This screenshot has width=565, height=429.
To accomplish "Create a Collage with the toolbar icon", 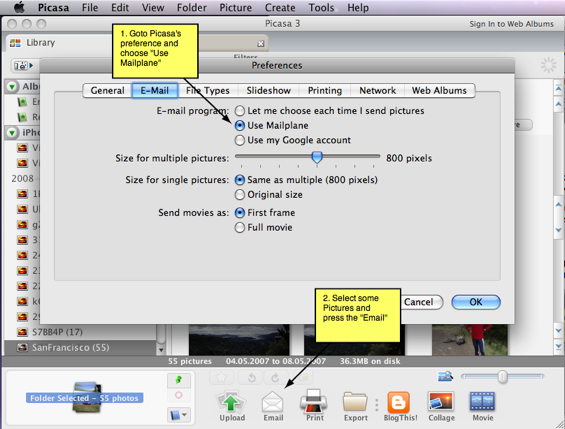I will (x=441, y=402).
